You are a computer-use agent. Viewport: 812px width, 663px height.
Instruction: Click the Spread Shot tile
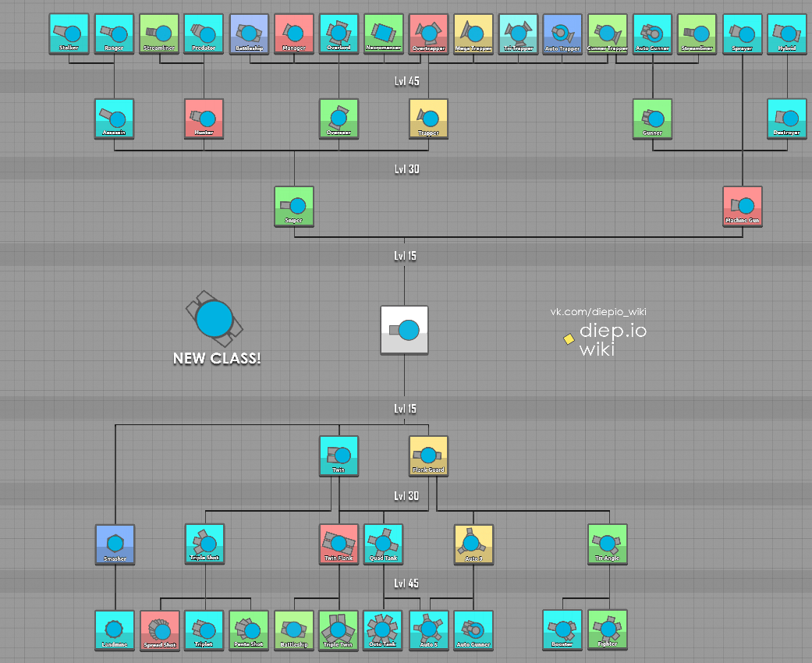[x=160, y=630]
